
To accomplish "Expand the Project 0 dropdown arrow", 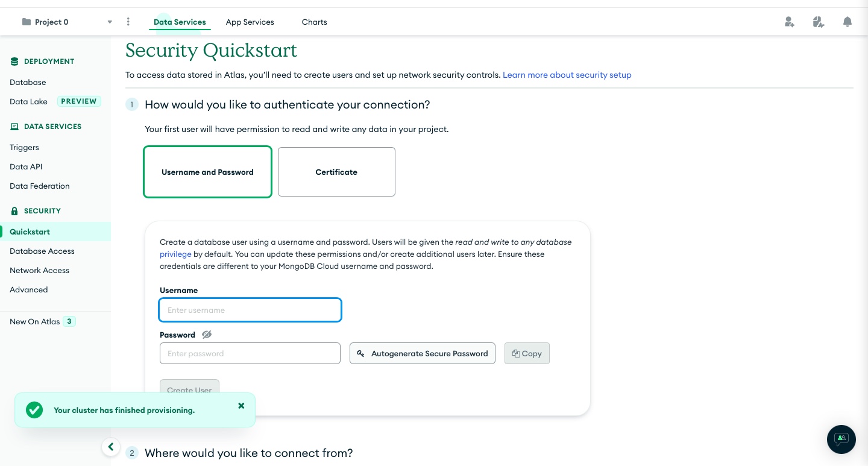I will click(110, 22).
